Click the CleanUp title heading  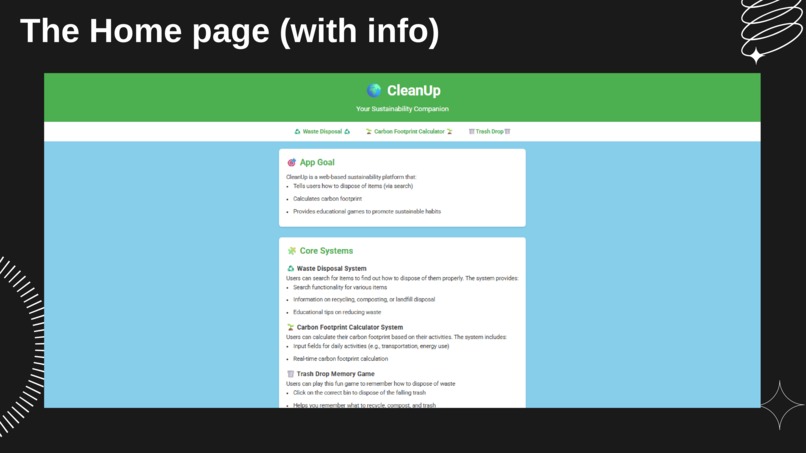(x=413, y=90)
